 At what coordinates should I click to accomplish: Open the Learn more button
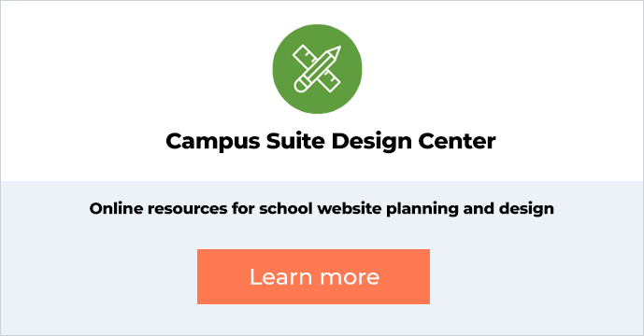pos(313,276)
